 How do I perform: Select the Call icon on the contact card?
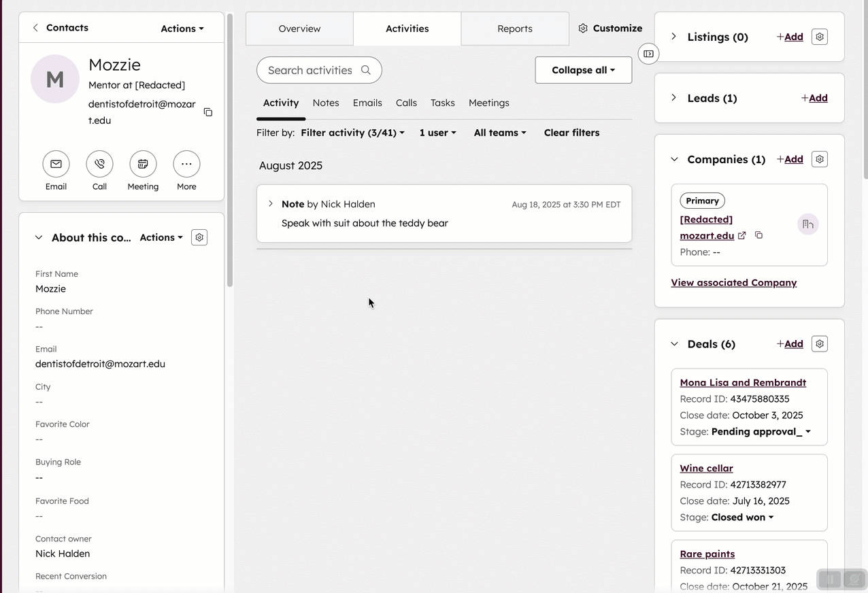coord(99,164)
